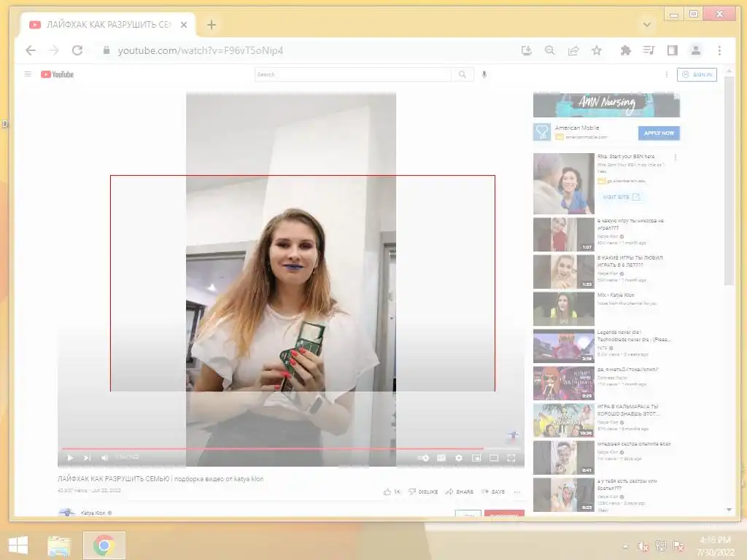Click the taskbar volume speaker icon

643,546
